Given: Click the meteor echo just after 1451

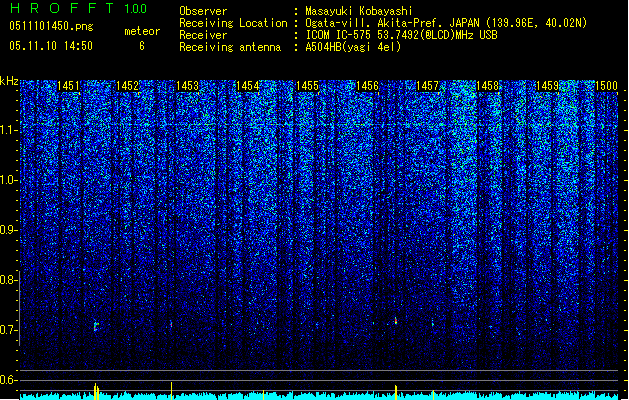Looking at the screenshot, I should point(96,326).
